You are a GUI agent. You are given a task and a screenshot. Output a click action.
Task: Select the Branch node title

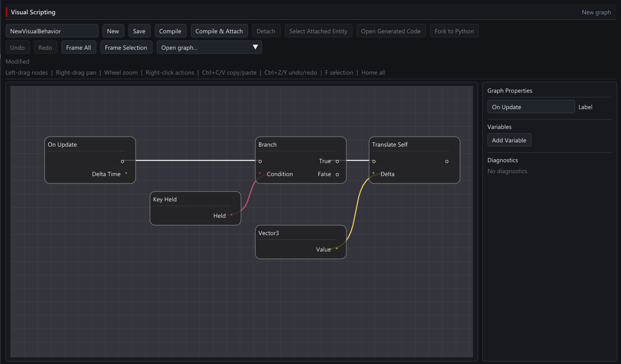268,145
